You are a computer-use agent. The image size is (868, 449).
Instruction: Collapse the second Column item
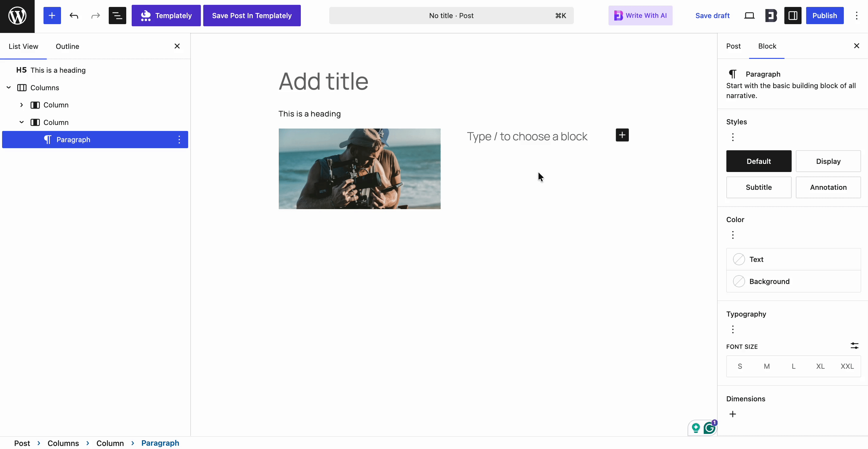[x=21, y=122]
